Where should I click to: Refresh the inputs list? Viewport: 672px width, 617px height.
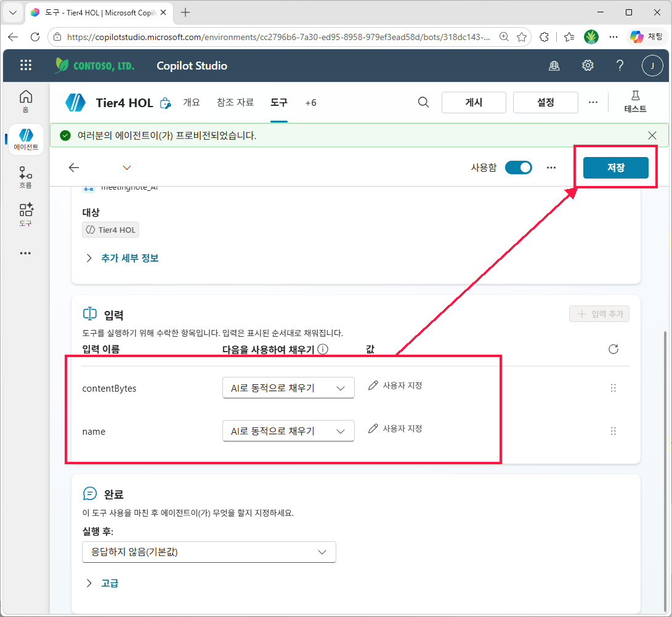613,349
